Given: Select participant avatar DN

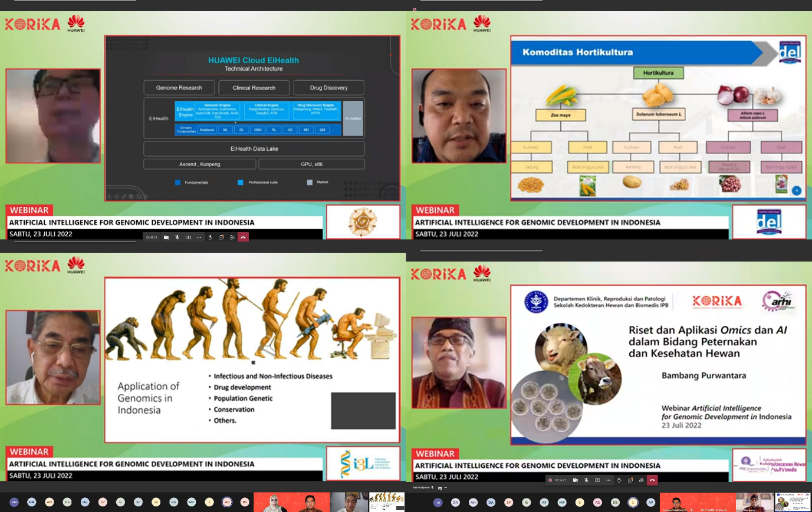Looking at the screenshot, I should tap(455, 503).
